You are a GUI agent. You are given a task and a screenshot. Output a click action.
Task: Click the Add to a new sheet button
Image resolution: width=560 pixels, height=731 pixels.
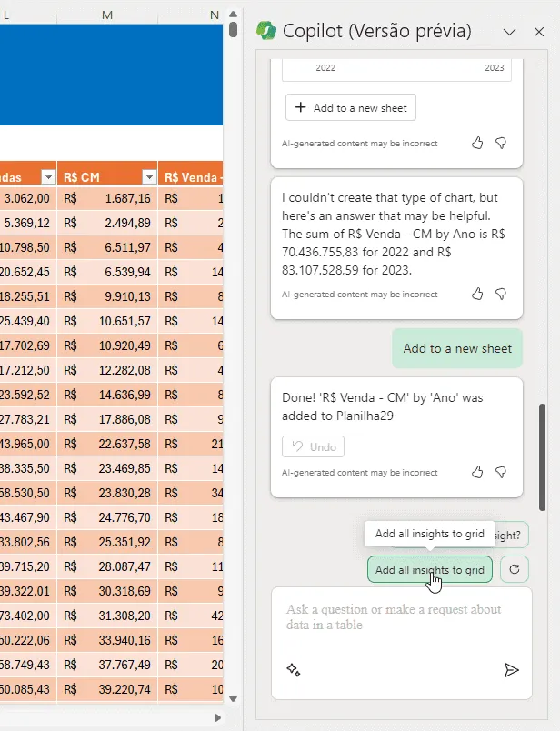pos(351,107)
